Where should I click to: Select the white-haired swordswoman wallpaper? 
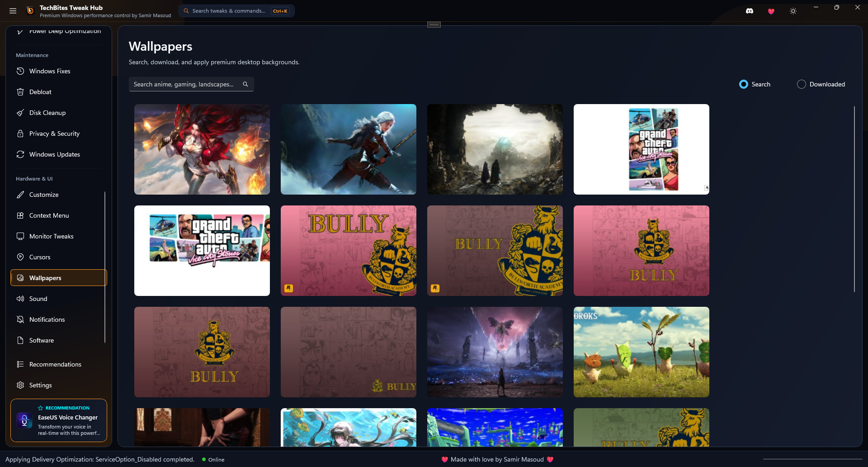[x=349, y=149]
